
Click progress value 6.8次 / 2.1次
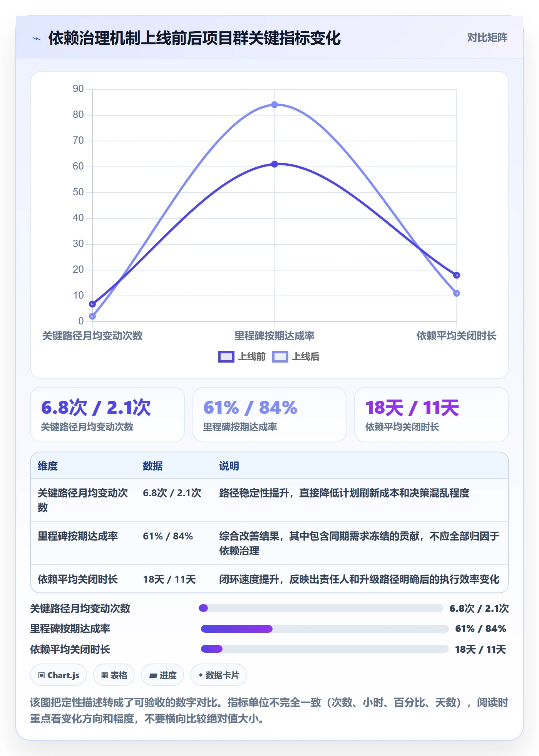point(479,609)
